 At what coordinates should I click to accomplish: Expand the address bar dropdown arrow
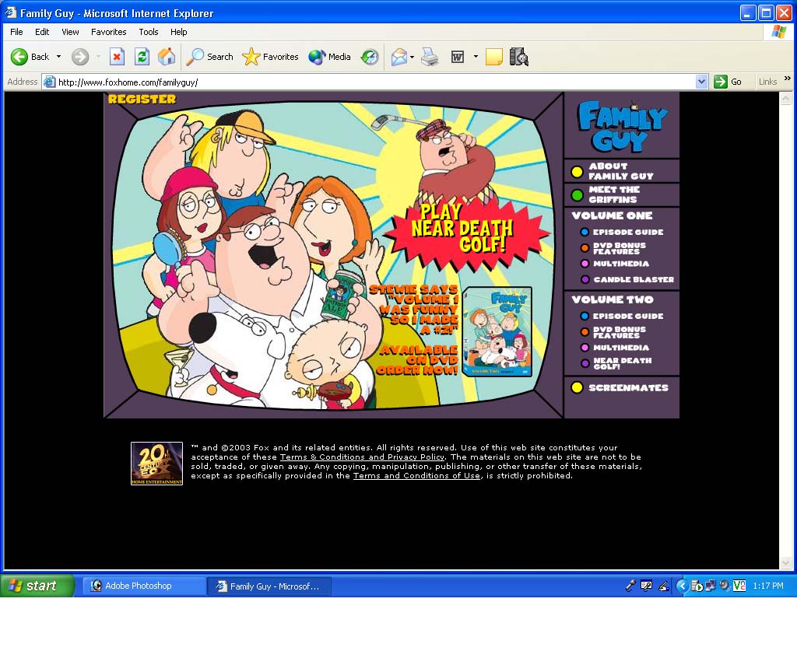[701, 82]
